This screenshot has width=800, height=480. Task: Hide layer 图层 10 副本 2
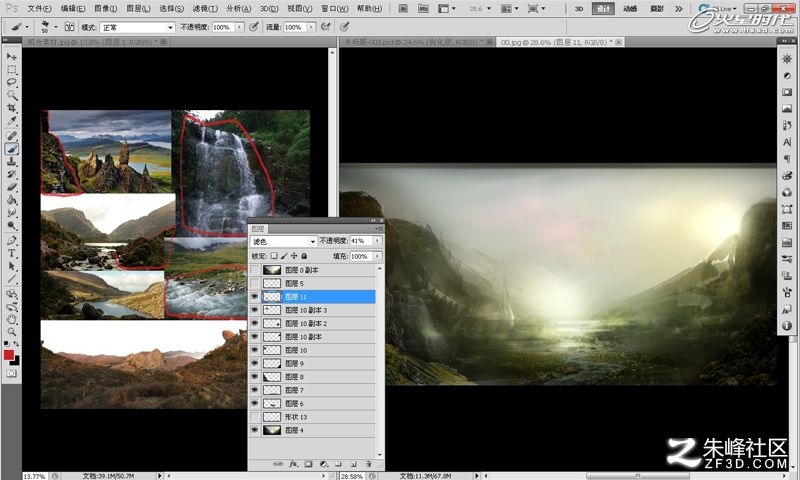pyautogui.click(x=254, y=323)
